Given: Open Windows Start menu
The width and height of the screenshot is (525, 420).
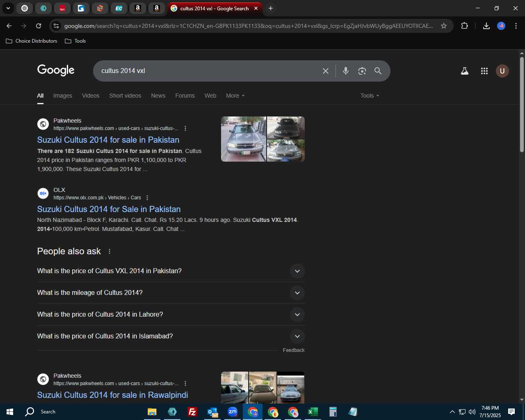Looking at the screenshot, I should coord(10,412).
